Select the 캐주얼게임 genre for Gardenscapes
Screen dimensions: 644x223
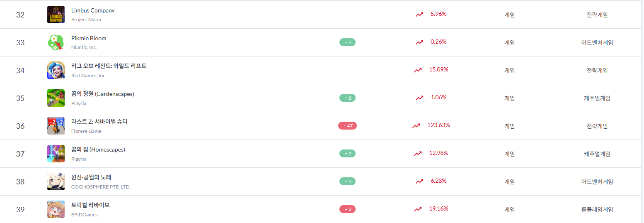tap(597, 98)
